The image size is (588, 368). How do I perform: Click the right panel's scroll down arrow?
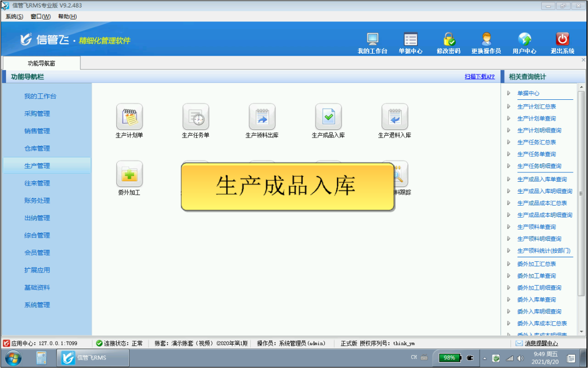(x=581, y=332)
